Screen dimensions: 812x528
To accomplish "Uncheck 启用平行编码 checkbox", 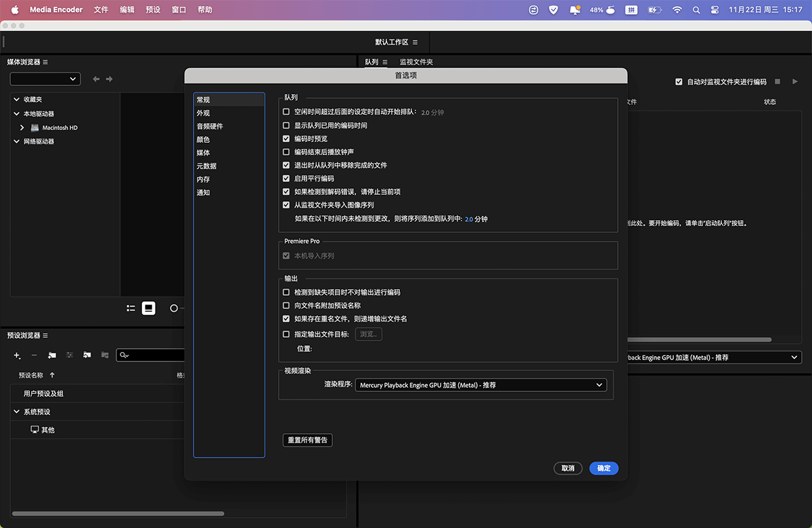I will tap(286, 178).
